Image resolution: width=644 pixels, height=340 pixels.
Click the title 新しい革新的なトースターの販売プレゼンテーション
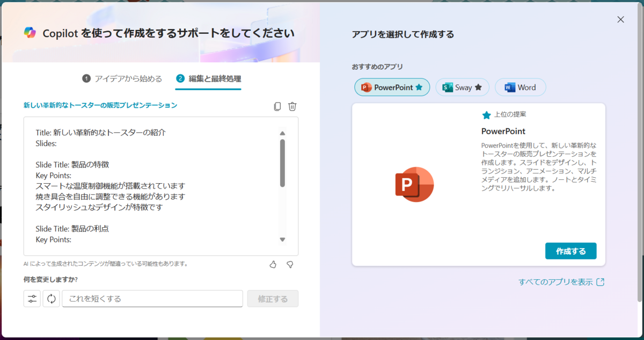(100, 105)
